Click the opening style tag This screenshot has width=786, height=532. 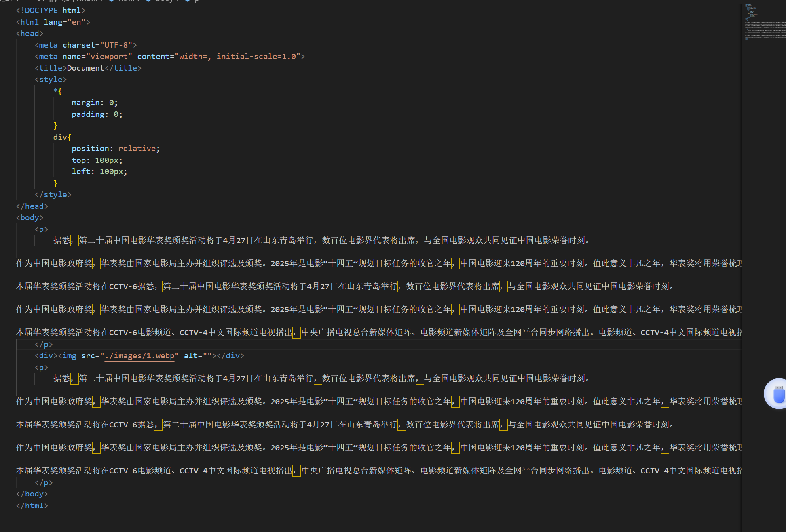point(51,80)
